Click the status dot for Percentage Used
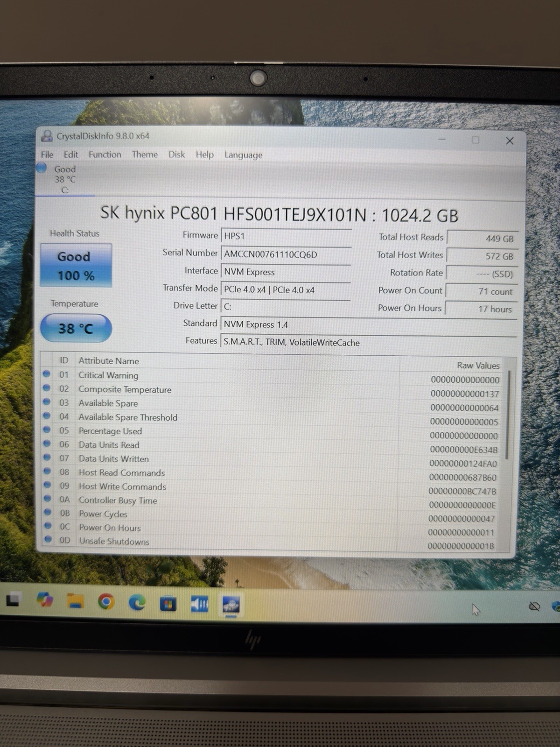560x747 pixels. click(46, 429)
